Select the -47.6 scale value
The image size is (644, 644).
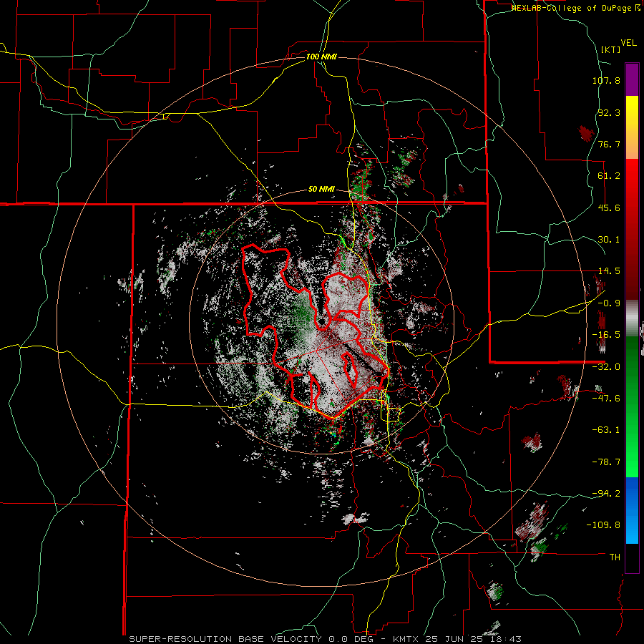tap(606, 399)
